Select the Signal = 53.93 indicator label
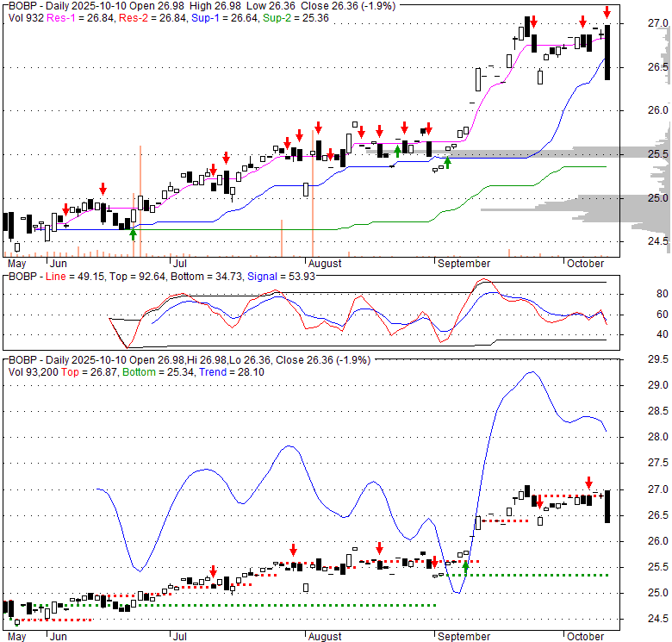 click(277, 276)
